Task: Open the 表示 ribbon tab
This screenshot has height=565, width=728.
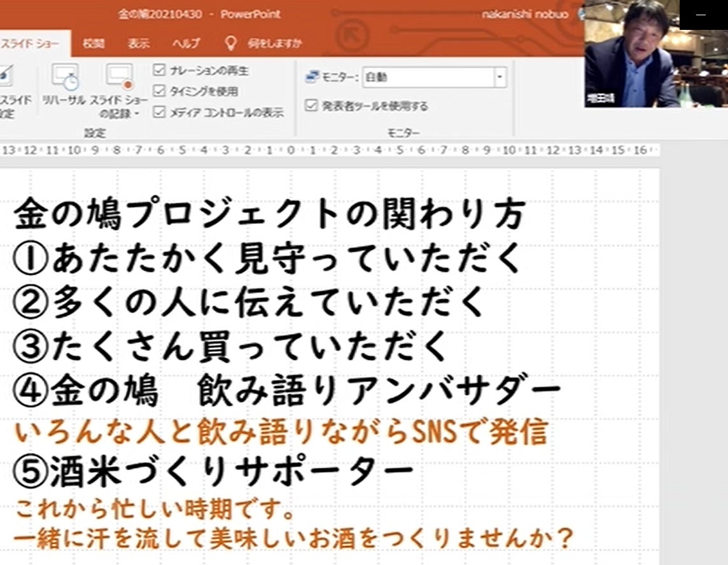Action: point(138,43)
